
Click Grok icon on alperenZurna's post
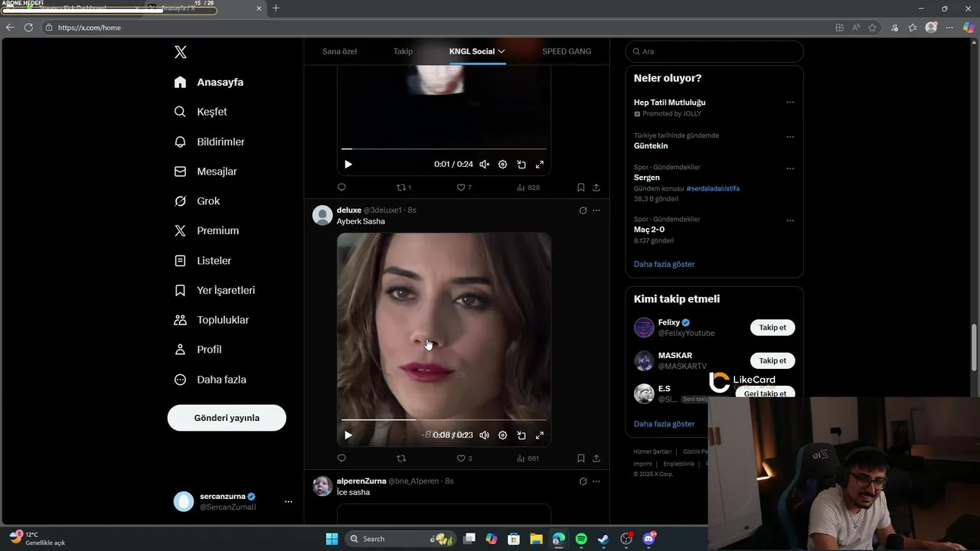[x=583, y=481]
